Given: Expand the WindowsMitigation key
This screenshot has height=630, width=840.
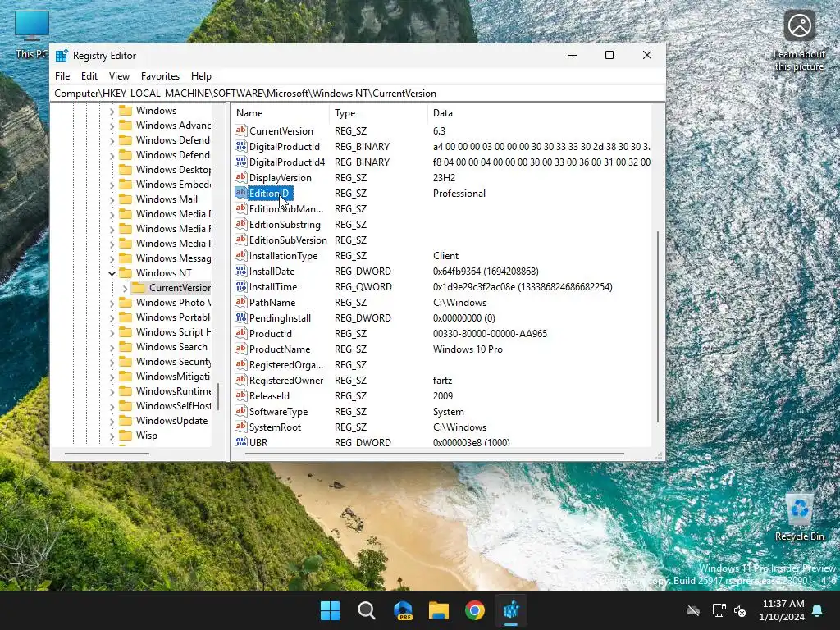Looking at the screenshot, I should tap(112, 377).
